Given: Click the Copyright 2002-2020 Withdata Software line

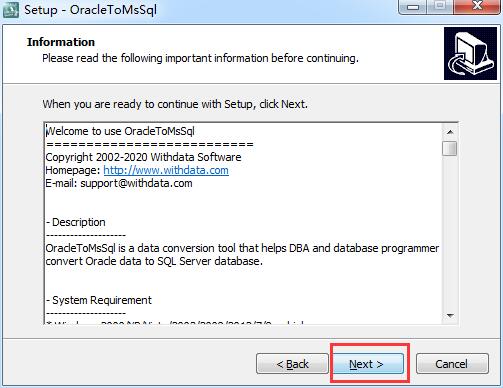Looking at the screenshot, I should click(143, 157).
